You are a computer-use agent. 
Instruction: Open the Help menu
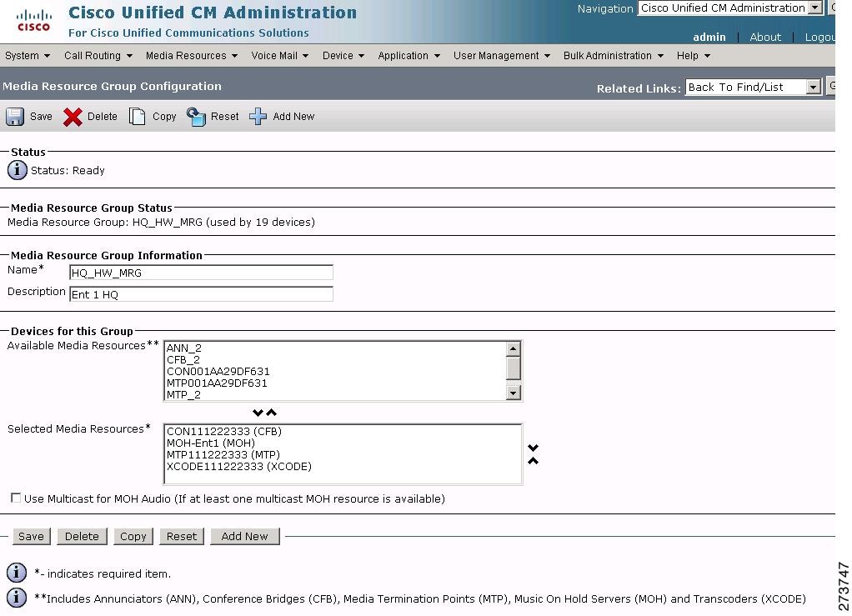click(694, 55)
